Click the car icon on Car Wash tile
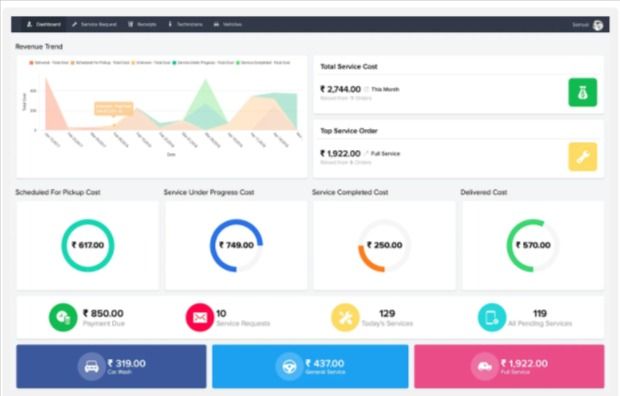 (92, 367)
